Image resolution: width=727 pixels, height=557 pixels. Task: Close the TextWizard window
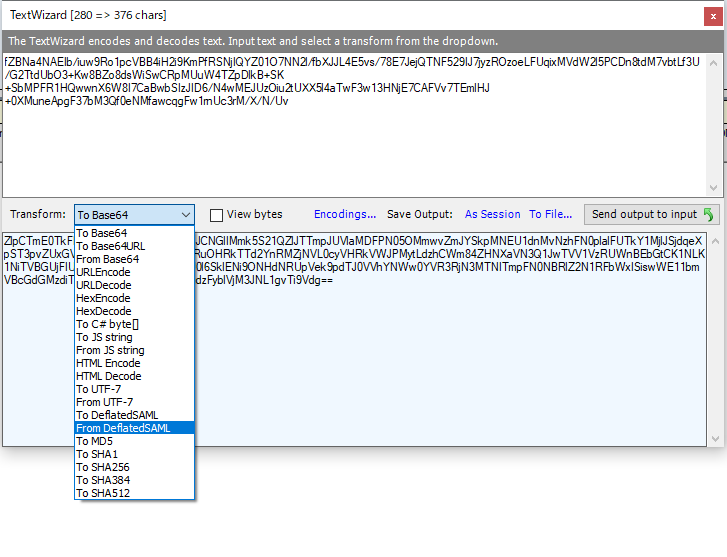(713, 16)
